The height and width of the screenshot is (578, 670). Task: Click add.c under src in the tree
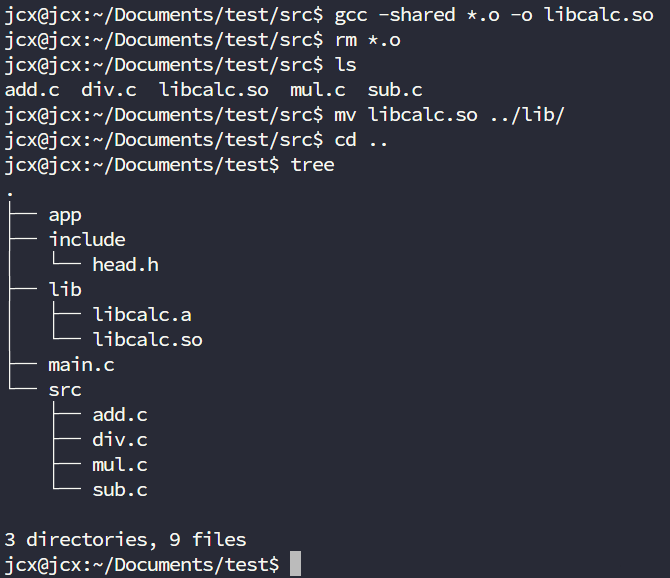[119, 415]
